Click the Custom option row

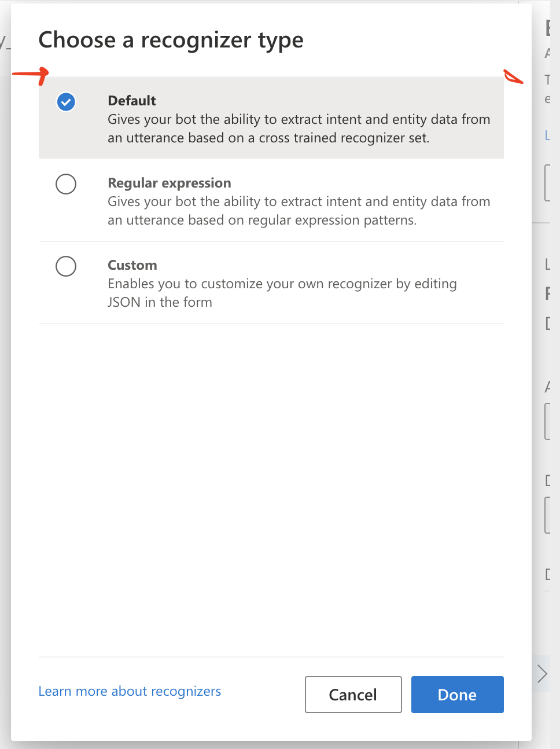[x=271, y=282]
